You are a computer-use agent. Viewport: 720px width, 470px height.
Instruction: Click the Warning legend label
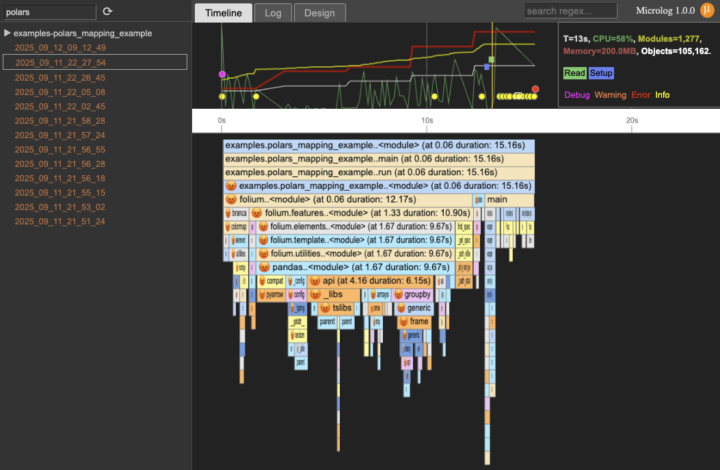coord(610,95)
